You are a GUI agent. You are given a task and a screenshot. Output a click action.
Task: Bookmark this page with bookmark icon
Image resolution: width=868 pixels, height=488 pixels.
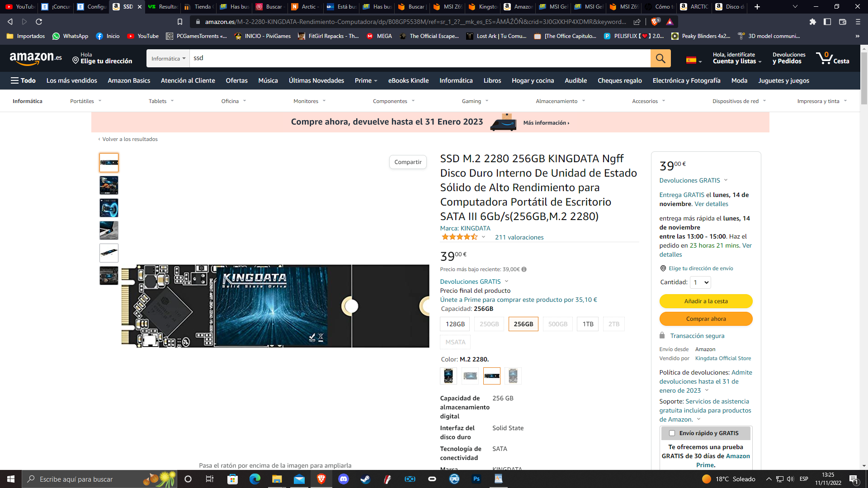click(179, 22)
